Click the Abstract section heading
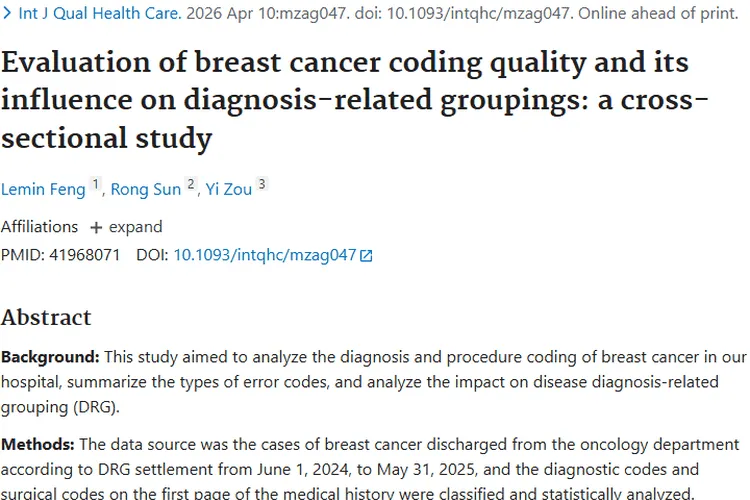The height and width of the screenshot is (500, 750). pos(46,317)
